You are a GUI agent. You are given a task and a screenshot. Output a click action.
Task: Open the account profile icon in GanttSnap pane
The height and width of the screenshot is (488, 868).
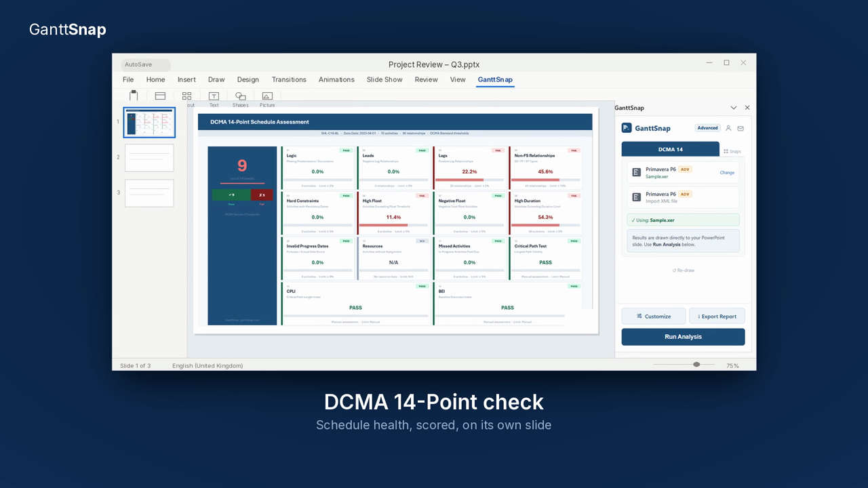(728, 128)
